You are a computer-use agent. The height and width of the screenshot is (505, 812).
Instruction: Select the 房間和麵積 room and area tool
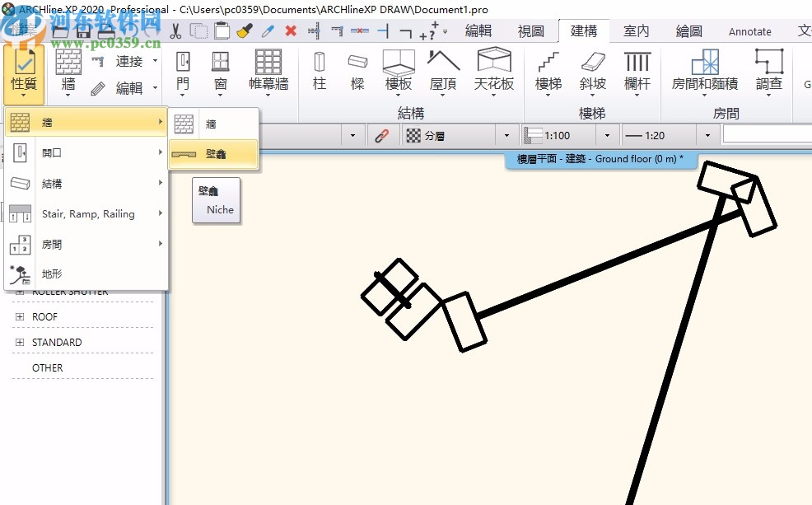705,72
